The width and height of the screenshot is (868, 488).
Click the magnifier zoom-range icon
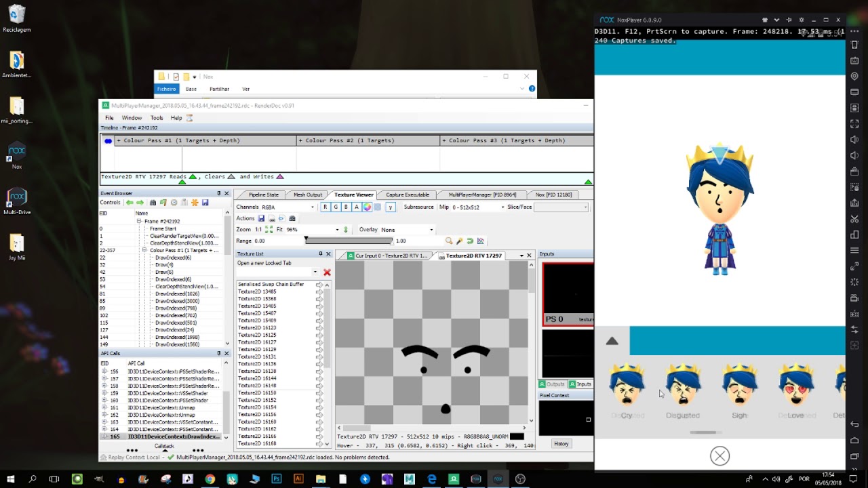tap(448, 241)
